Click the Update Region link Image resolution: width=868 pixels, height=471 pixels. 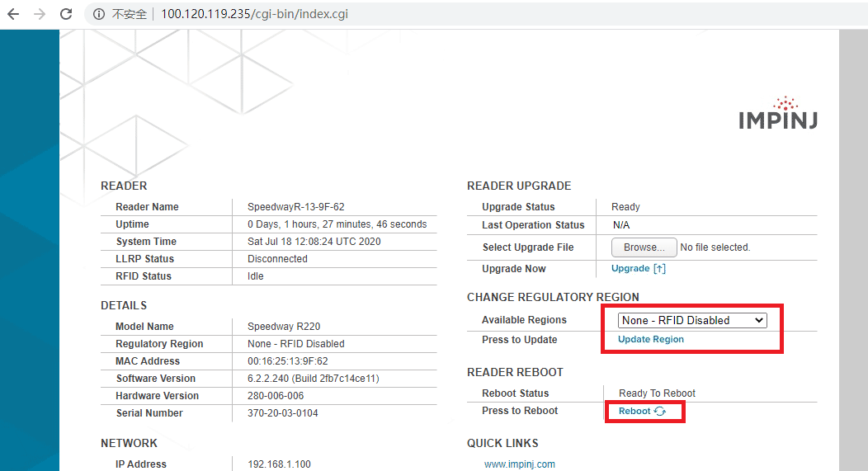[x=650, y=340]
